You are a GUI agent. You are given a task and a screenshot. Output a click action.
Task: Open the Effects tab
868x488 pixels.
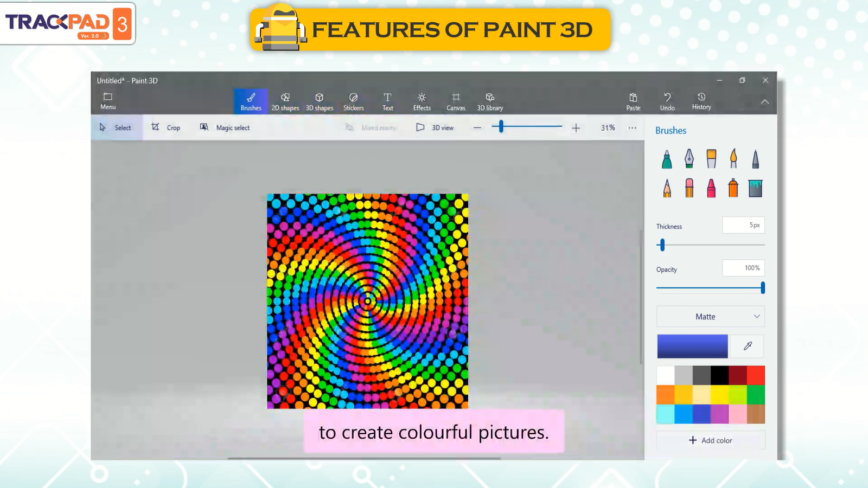tap(422, 101)
